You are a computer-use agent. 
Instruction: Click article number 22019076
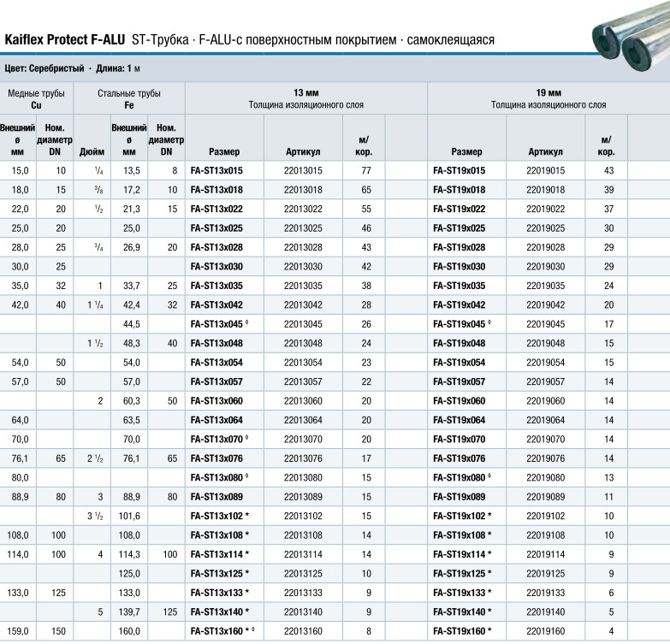coord(546,458)
